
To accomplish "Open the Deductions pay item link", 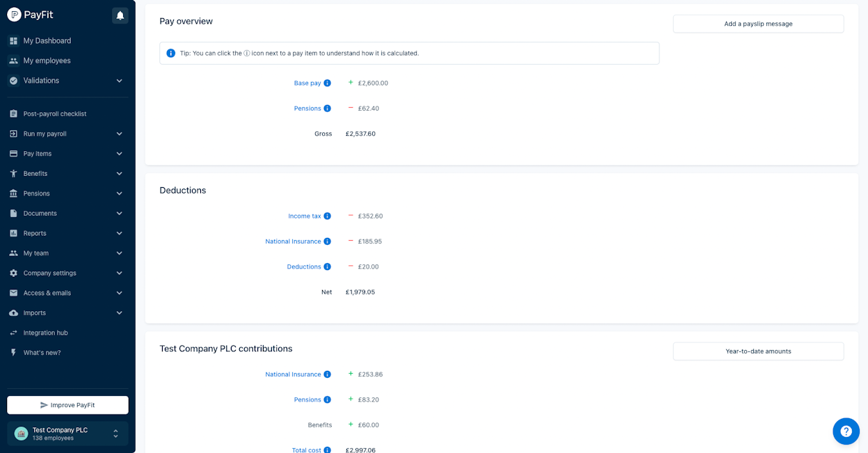I will (x=304, y=267).
